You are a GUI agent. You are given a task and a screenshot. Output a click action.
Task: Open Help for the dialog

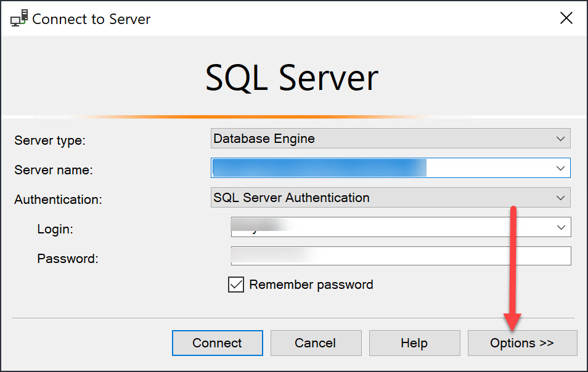414,343
